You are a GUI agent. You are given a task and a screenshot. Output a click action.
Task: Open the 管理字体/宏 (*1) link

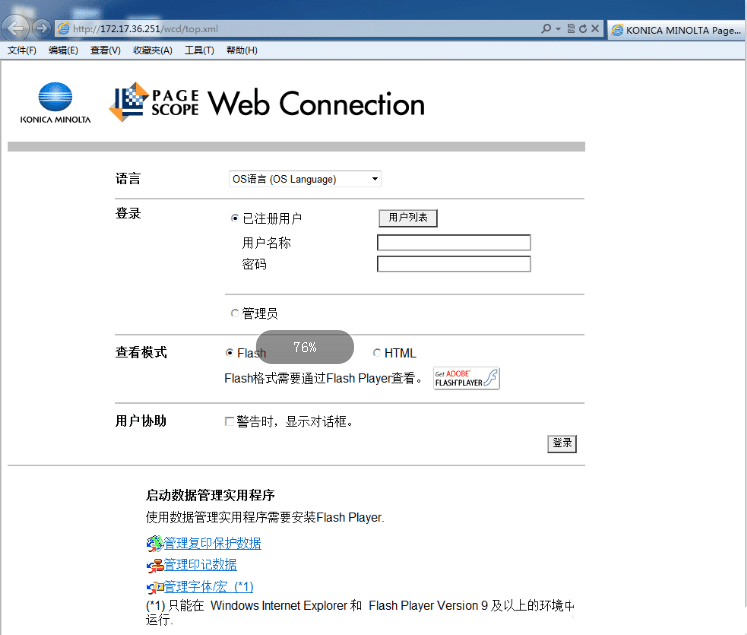coord(209,586)
